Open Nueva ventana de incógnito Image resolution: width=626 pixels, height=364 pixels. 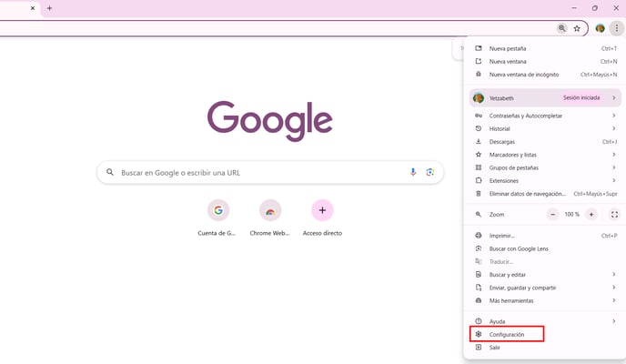(545, 75)
